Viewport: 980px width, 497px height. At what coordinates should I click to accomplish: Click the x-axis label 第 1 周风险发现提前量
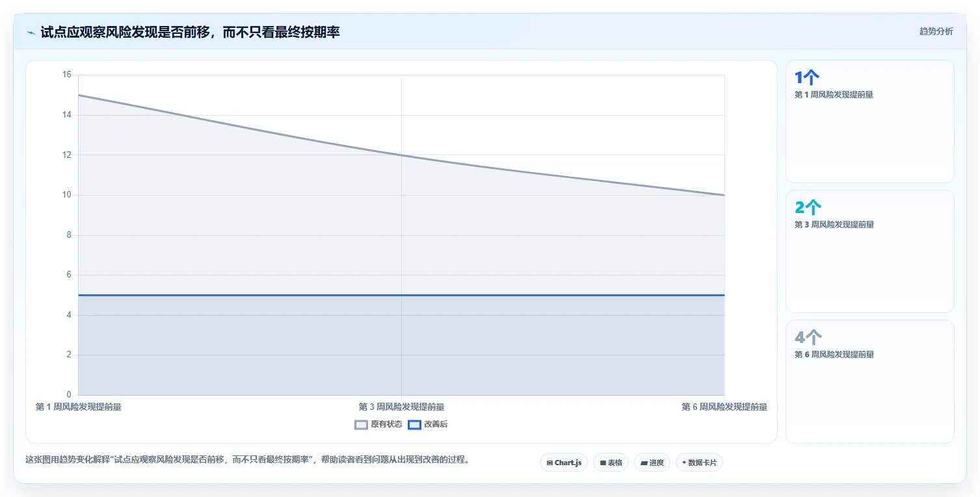click(78, 407)
